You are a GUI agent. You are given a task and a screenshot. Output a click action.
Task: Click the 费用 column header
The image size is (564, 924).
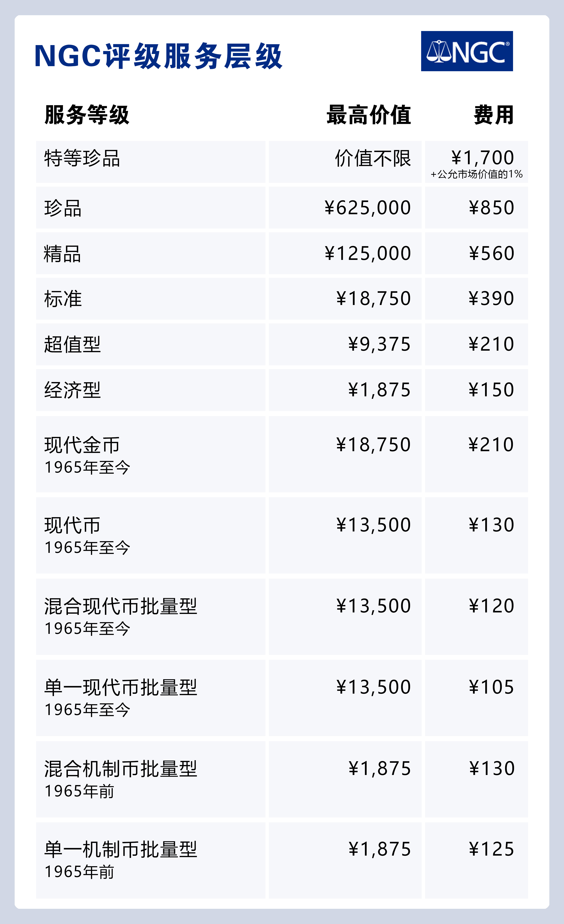pos(493,115)
